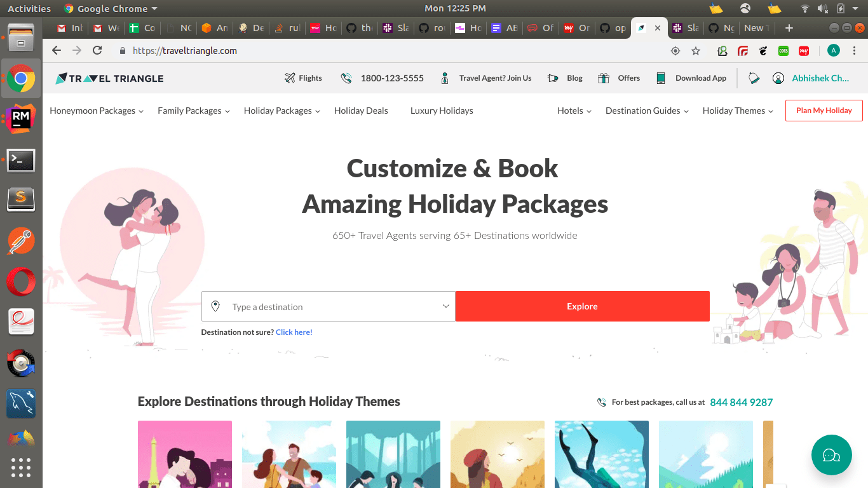Click the Holiday Deals menu item
This screenshot has height=488, width=868.
[x=361, y=111]
